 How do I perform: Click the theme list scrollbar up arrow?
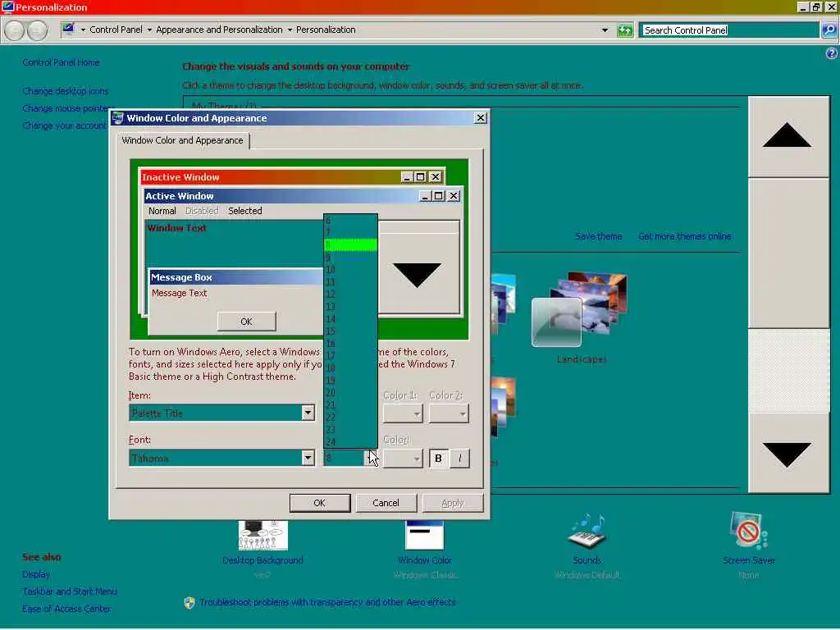pos(788,137)
